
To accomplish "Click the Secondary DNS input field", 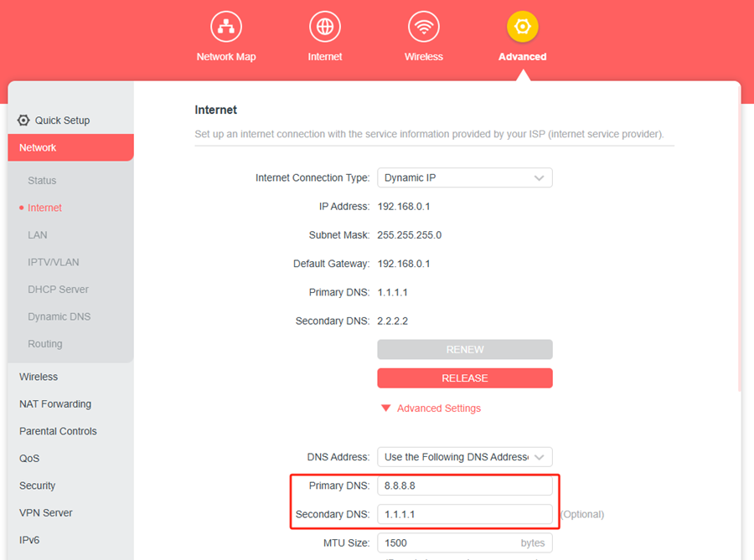I will click(x=464, y=514).
